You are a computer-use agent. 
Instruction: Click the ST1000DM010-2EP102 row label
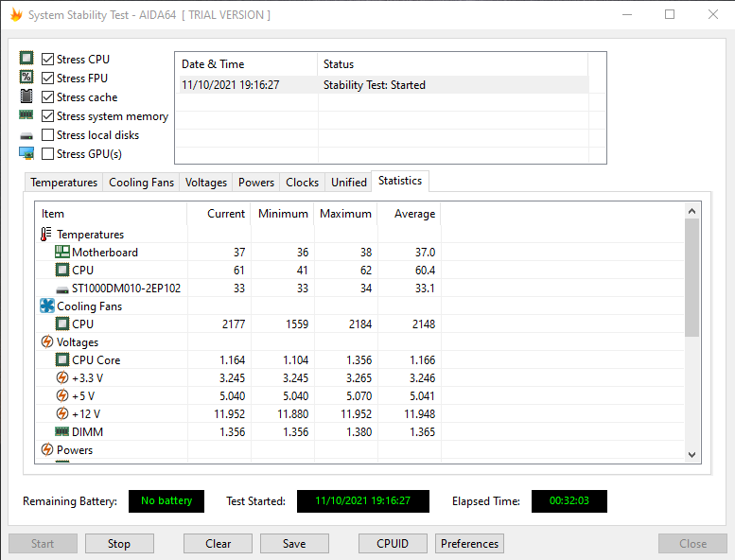click(126, 289)
